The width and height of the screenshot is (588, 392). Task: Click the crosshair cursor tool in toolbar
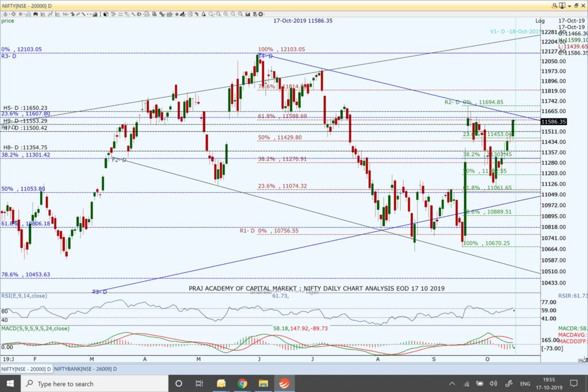(x=14, y=14)
